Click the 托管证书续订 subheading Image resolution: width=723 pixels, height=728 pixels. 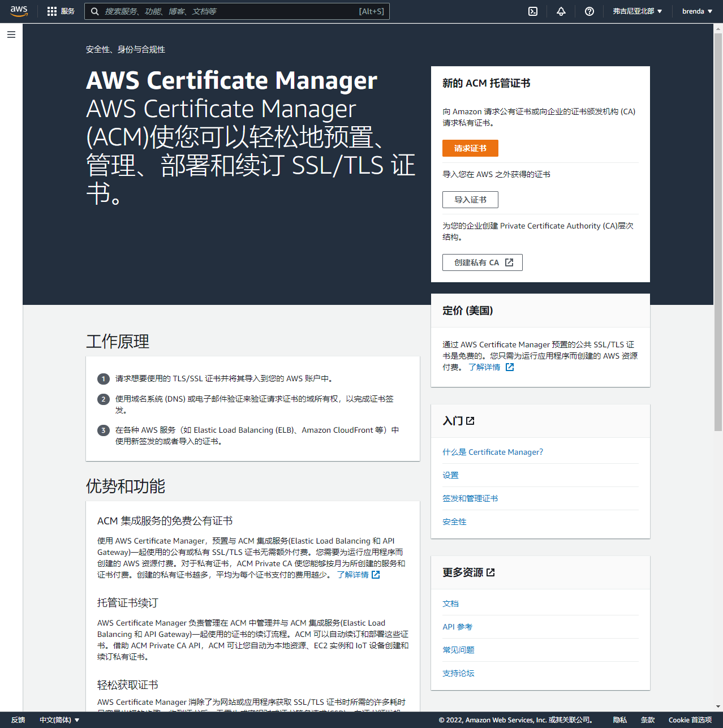[128, 603]
